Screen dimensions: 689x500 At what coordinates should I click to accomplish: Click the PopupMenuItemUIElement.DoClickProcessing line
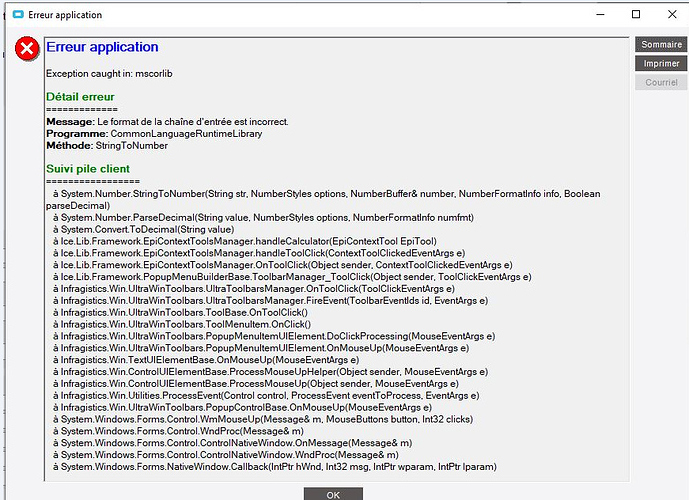point(274,336)
